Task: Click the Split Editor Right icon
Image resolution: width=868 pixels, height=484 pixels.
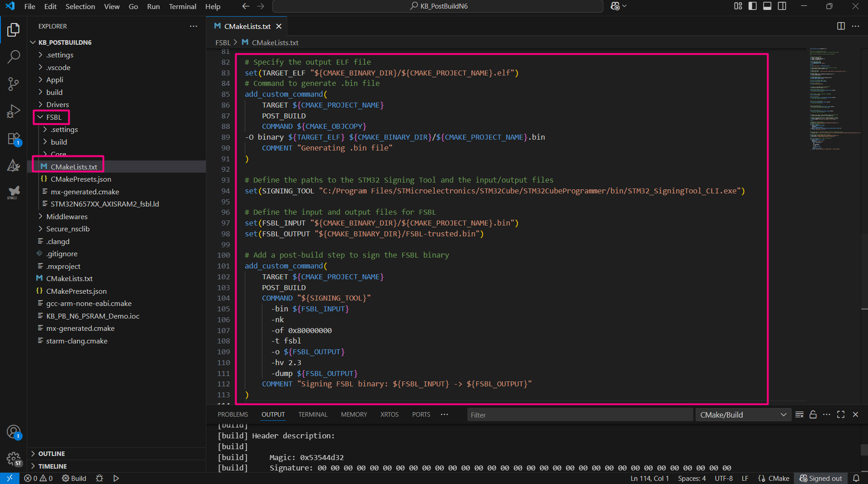Action: 841,26
